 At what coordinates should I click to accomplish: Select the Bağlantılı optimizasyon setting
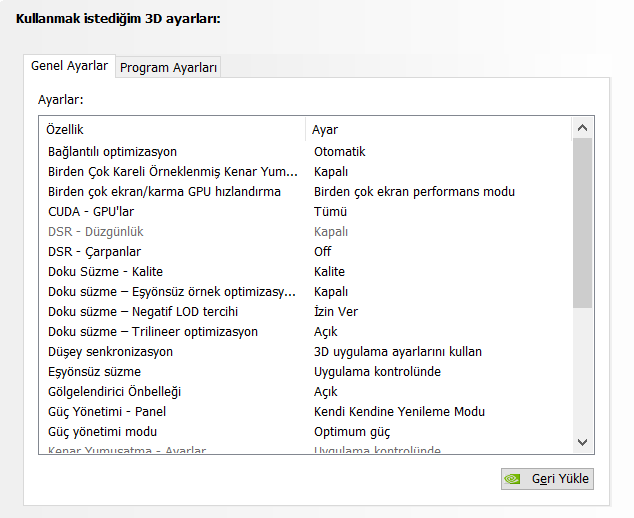112,152
